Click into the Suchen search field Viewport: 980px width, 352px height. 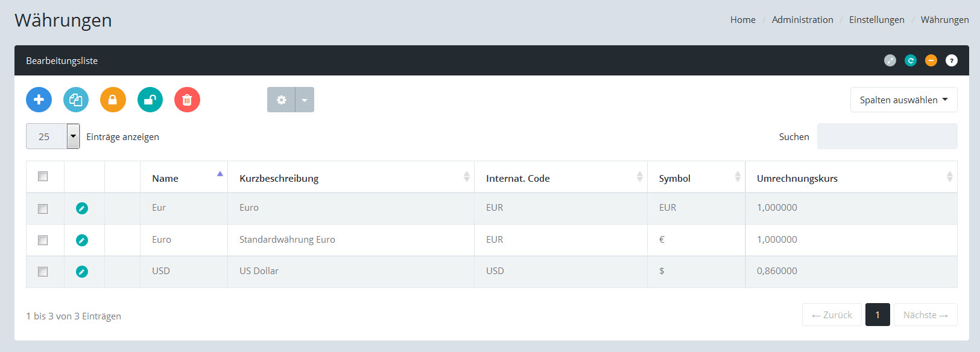[x=887, y=136]
